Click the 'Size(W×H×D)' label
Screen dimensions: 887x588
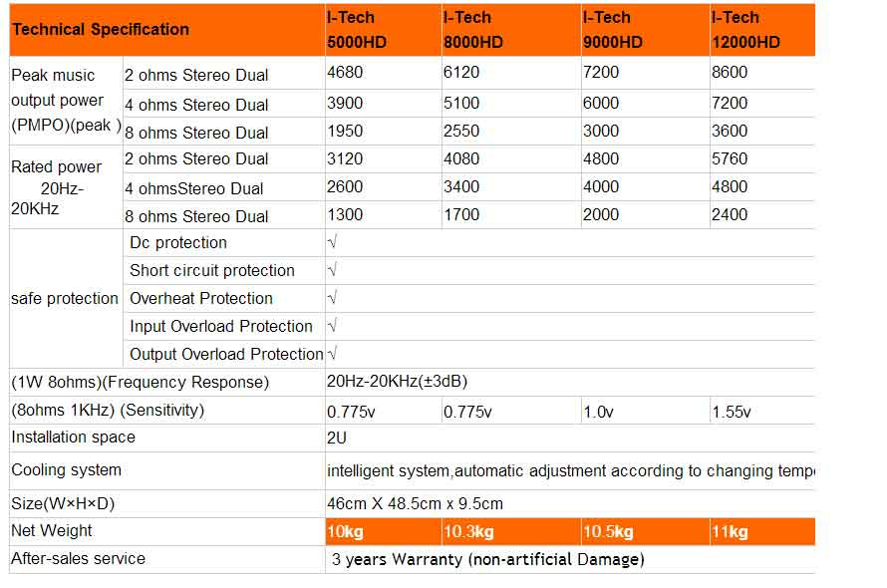63,503
